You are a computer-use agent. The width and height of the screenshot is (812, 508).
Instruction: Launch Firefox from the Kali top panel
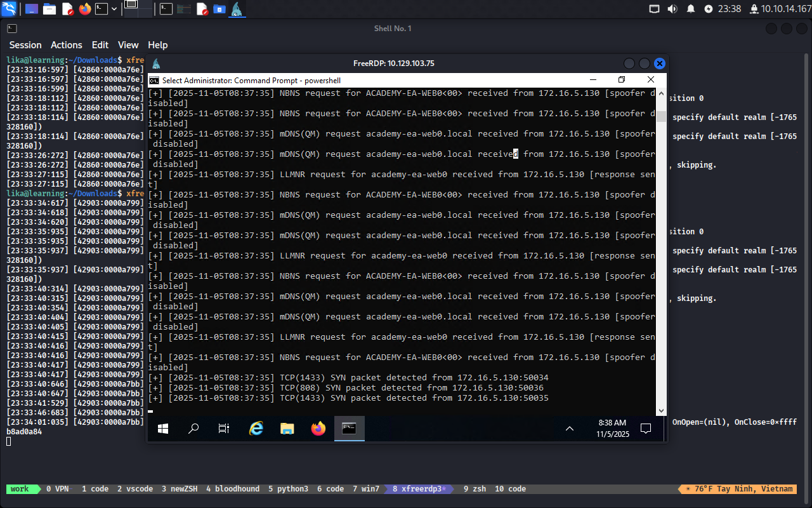click(x=85, y=9)
